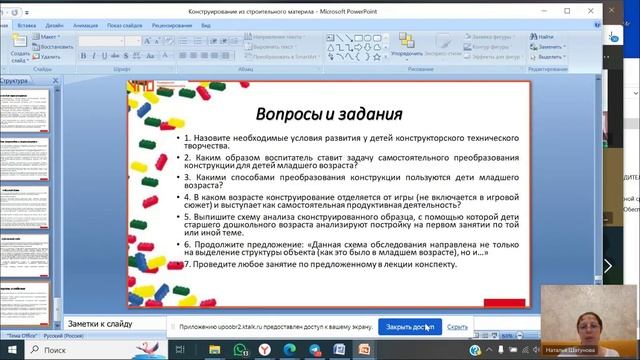Click the Decrease Font Size icon
Screen dimensions: 640x360
(x=157, y=41)
